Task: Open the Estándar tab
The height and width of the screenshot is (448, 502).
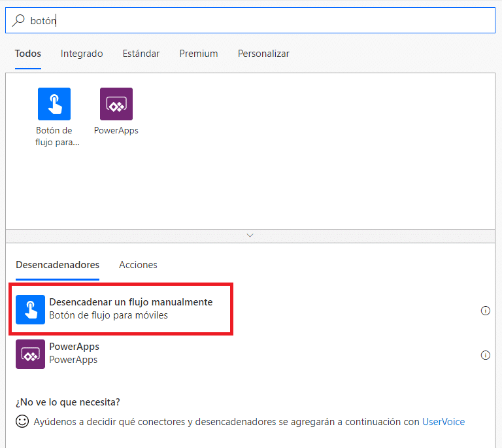Action: pos(141,54)
